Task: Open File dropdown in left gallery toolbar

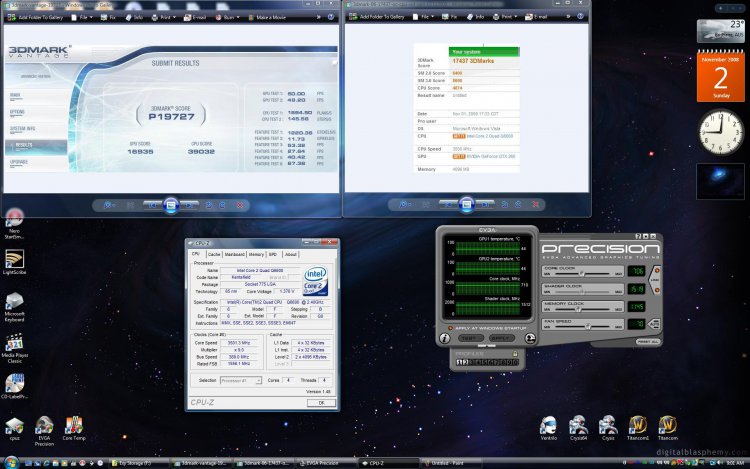Action: (x=82, y=17)
